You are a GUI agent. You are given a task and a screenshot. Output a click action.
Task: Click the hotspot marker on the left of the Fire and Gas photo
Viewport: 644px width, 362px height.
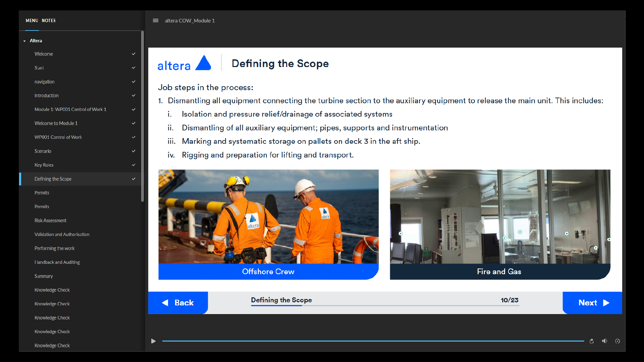[x=400, y=234]
